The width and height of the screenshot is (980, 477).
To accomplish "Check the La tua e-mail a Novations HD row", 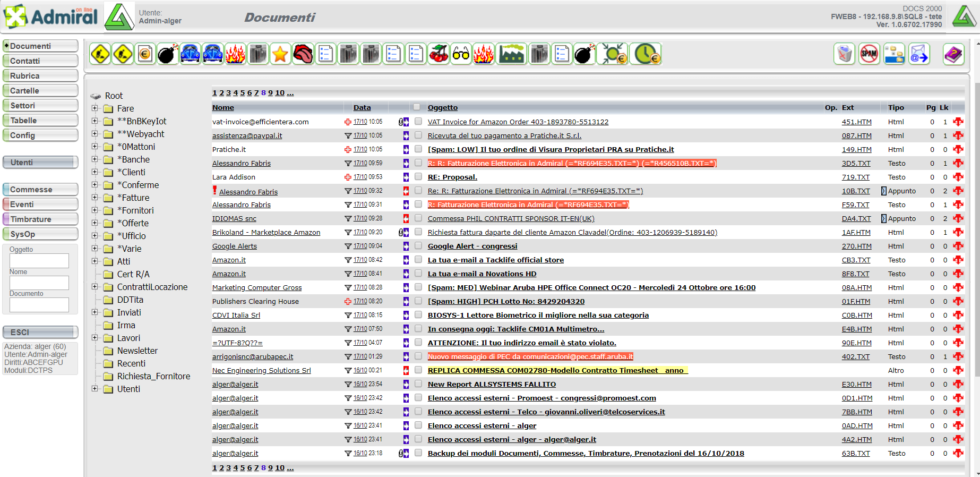I will tap(418, 274).
